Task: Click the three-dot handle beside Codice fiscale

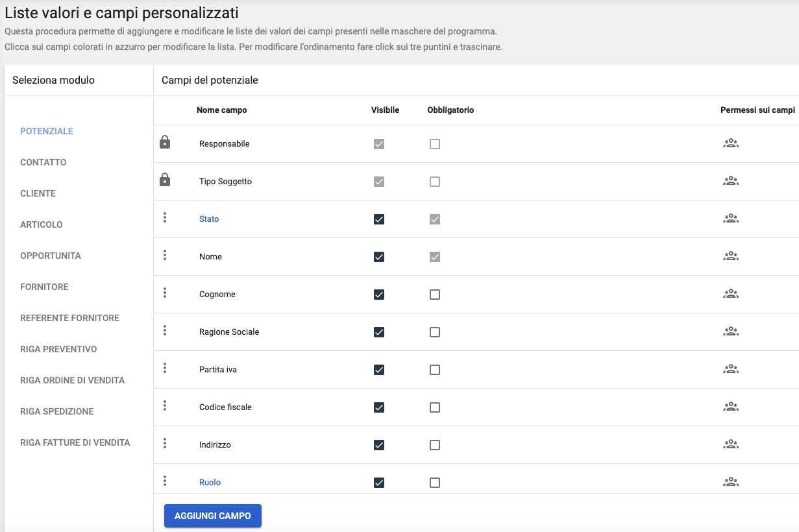Action: tap(165, 406)
